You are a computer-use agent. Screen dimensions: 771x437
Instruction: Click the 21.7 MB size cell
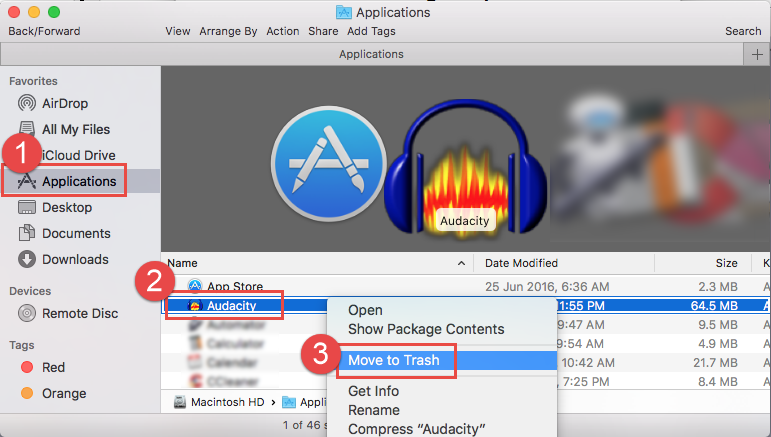(715, 362)
